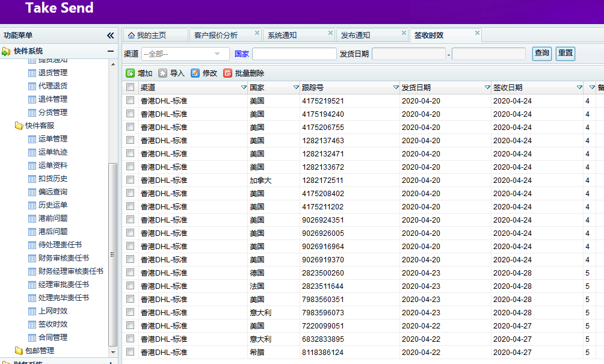Toggle the select-all checkbox in table header
Viewport: 604px width, 364px height.
(131, 88)
